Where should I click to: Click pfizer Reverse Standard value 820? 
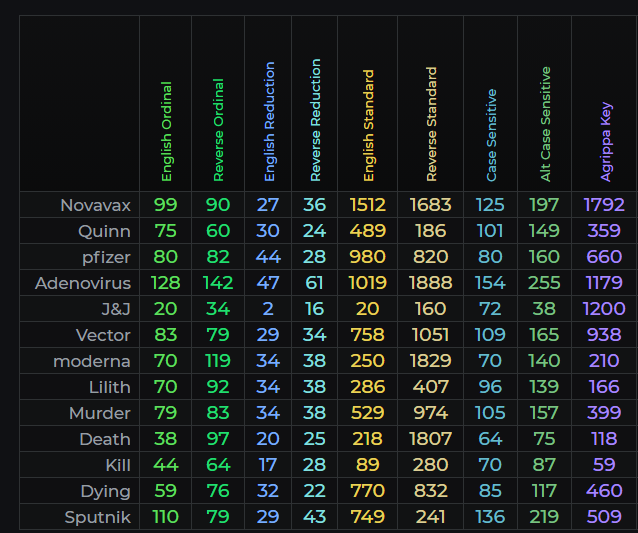coord(430,257)
